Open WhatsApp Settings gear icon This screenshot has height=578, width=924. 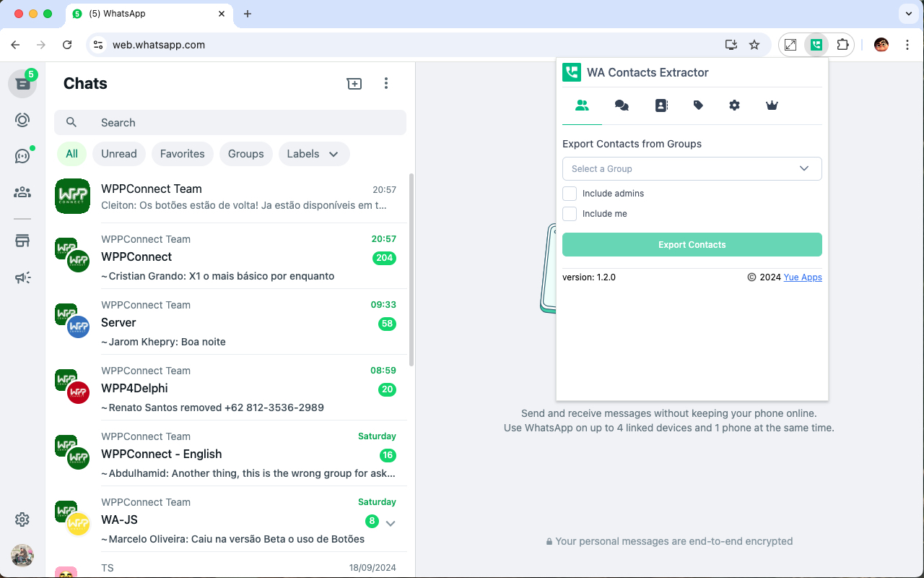[x=22, y=519]
